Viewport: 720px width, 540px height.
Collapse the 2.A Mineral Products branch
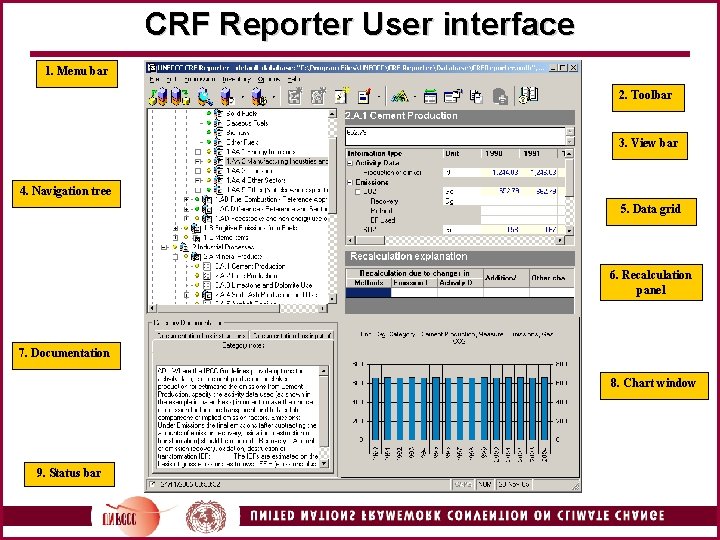(175, 257)
